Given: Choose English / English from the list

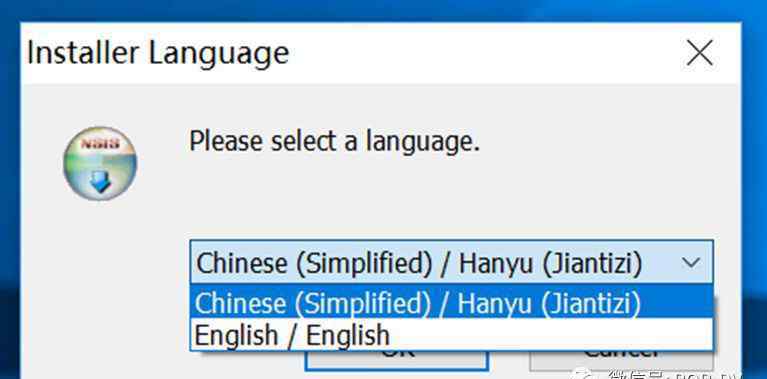Looking at the screenshot, I should tap(451, 334).
